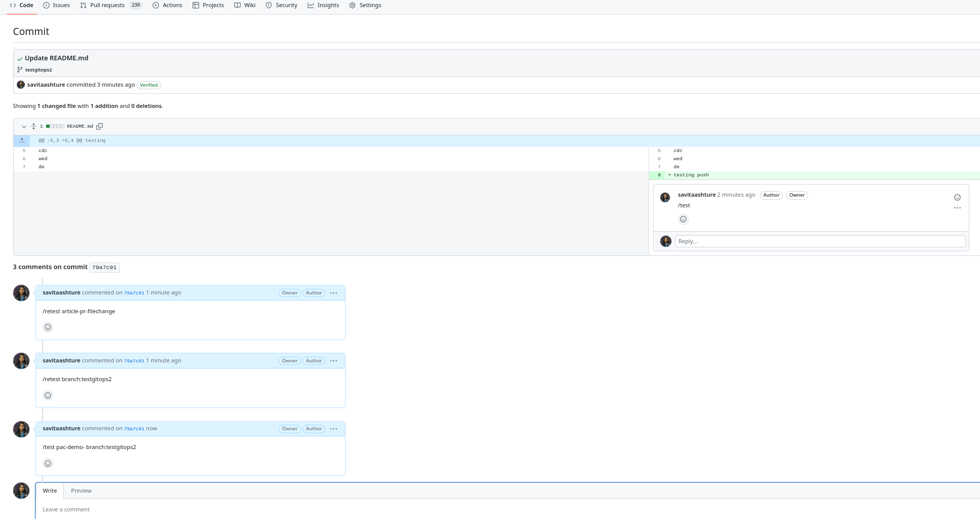Viewport: 980px width, 519px height.
Task: Click the 79a7c91 commit hash link
Action: [x=134, y=292]
